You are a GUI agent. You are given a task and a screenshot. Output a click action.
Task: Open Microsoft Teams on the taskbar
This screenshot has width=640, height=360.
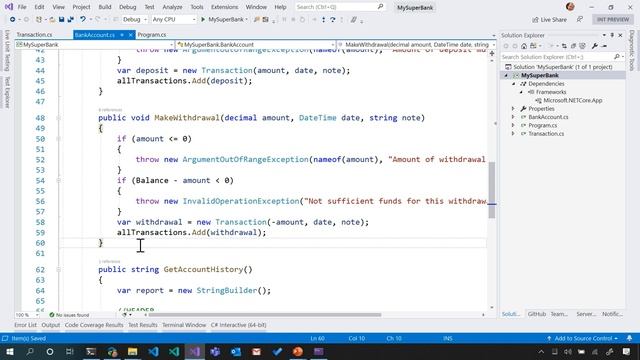215,351
